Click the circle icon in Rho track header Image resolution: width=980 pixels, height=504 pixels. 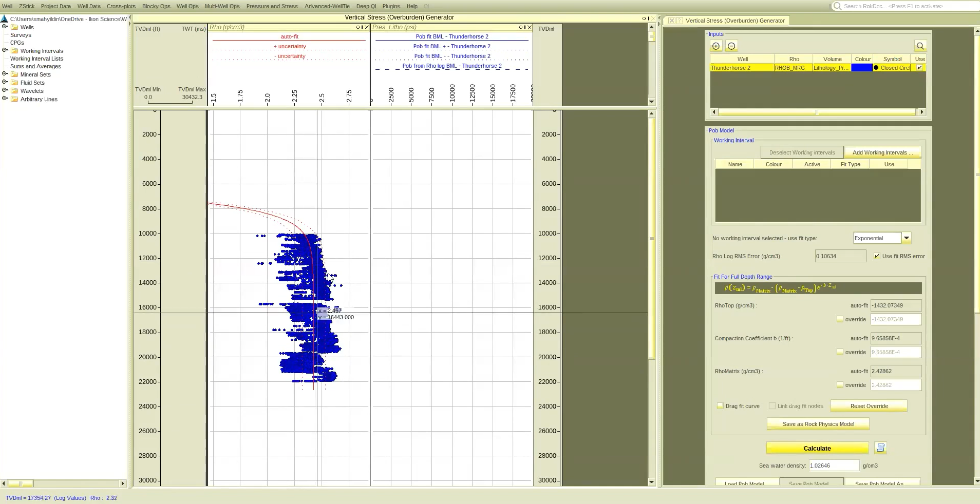pos(358,27)
